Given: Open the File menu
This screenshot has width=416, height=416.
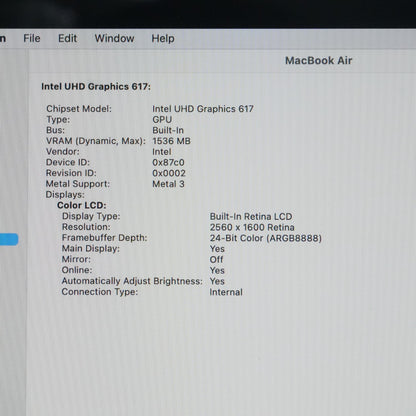Looking at the screenshot, I should click(32, 38).
